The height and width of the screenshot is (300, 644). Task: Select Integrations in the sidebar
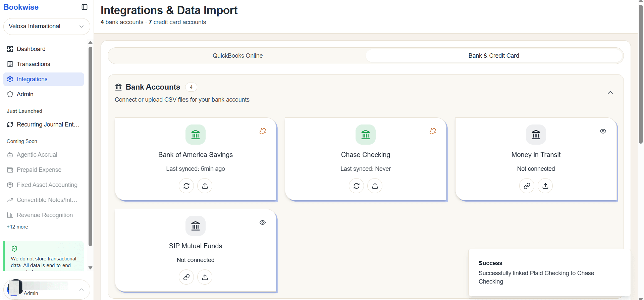coord(44,79)
